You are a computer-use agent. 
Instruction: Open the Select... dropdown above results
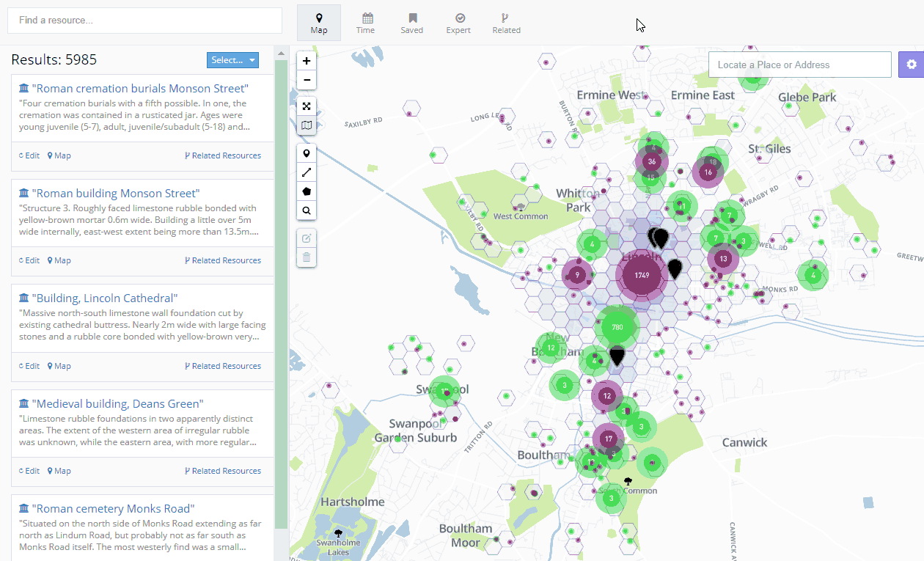(x=232, y=60)
